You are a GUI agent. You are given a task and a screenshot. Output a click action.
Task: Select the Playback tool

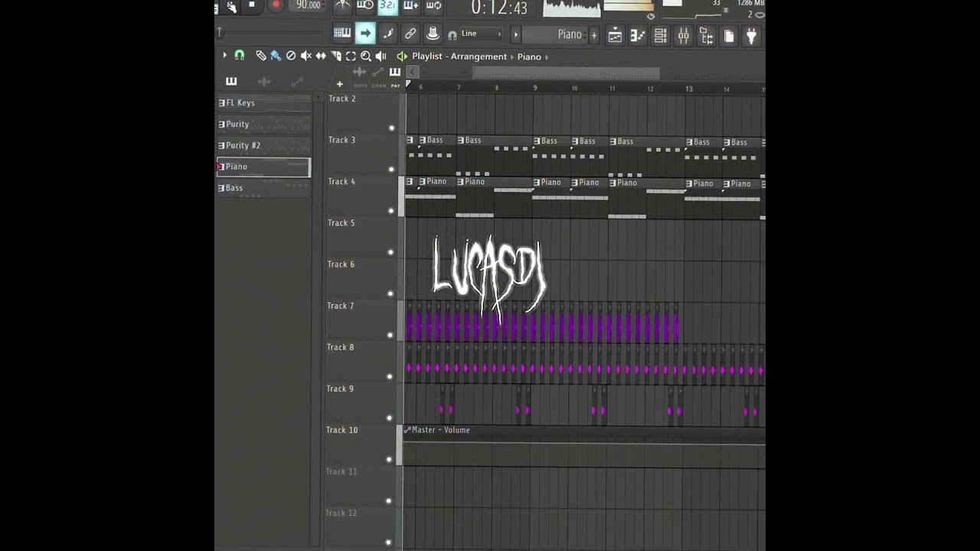(381, 56)
